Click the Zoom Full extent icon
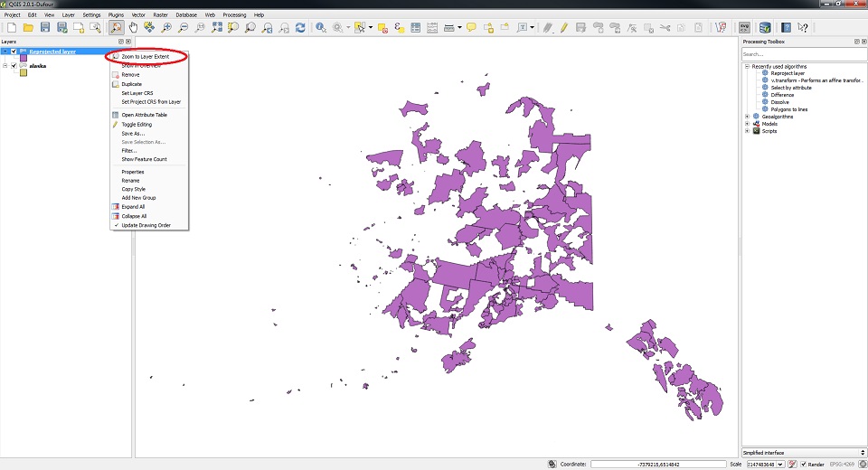The height and width of the screenshot is (470, 868). click(x=217, y=27)
